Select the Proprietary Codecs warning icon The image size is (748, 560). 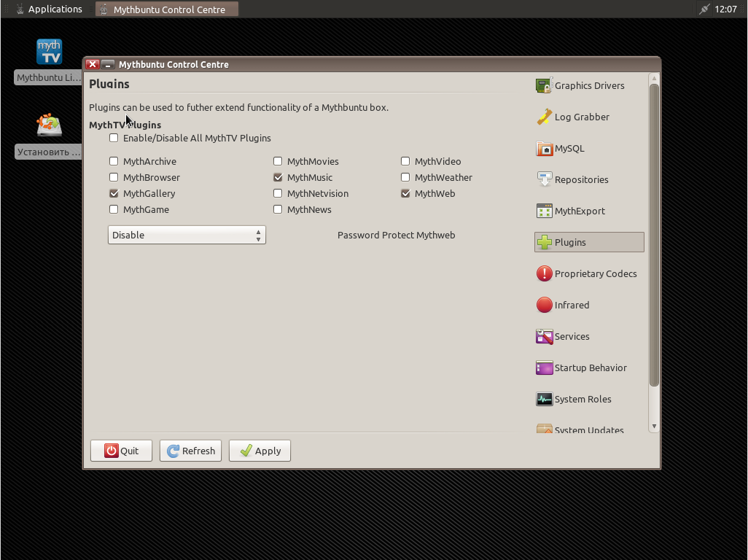[x=544, y=273]
